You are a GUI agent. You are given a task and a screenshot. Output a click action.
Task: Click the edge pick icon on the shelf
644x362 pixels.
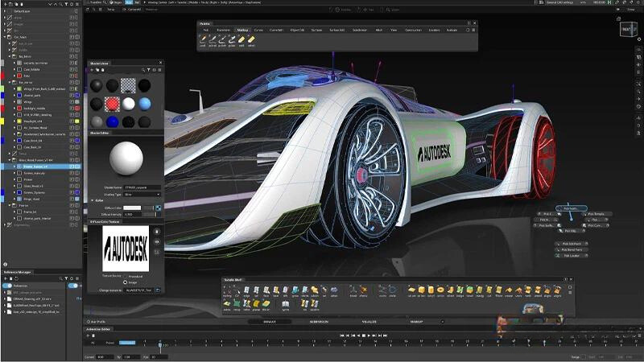[246, 290]
